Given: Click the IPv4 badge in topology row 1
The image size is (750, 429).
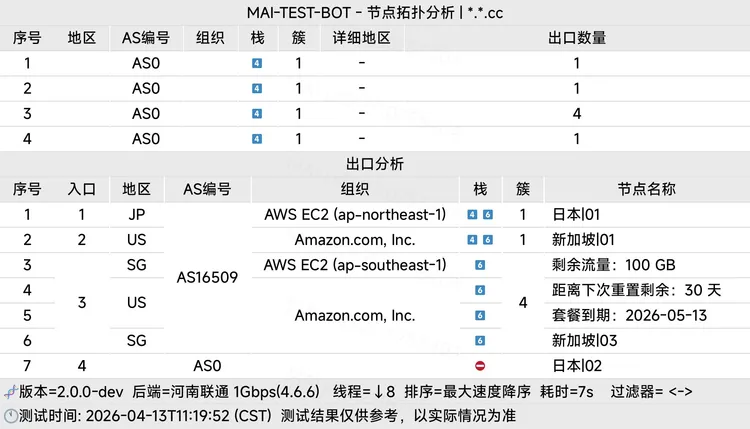Looking at the screenshot, I should click(x=257, y=63).
